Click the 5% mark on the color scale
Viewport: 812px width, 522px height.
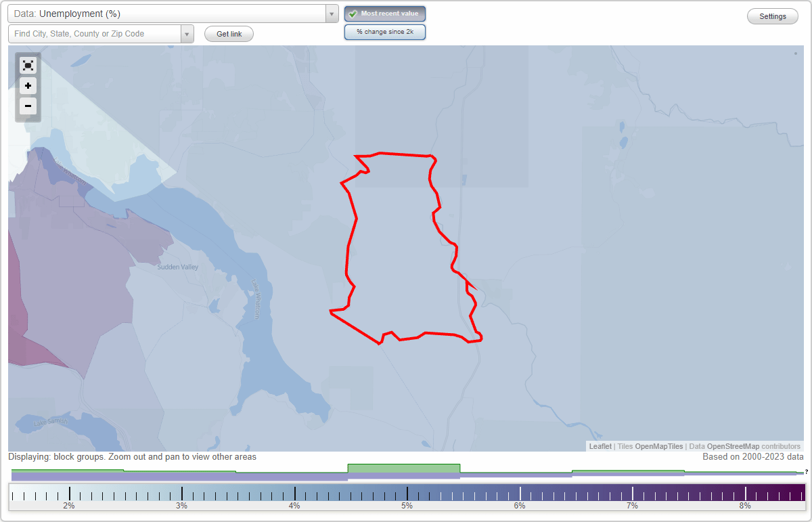pyautogui.click(x=407, y=494)
